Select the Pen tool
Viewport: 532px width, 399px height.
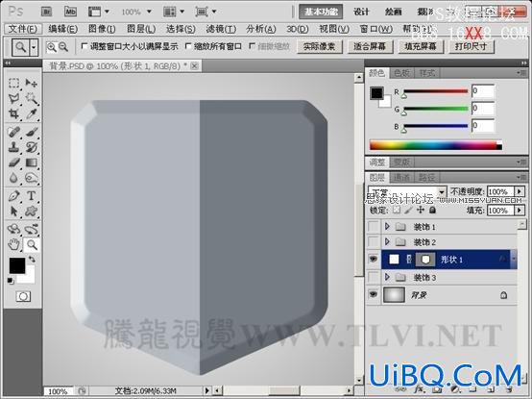click(13, 196)
